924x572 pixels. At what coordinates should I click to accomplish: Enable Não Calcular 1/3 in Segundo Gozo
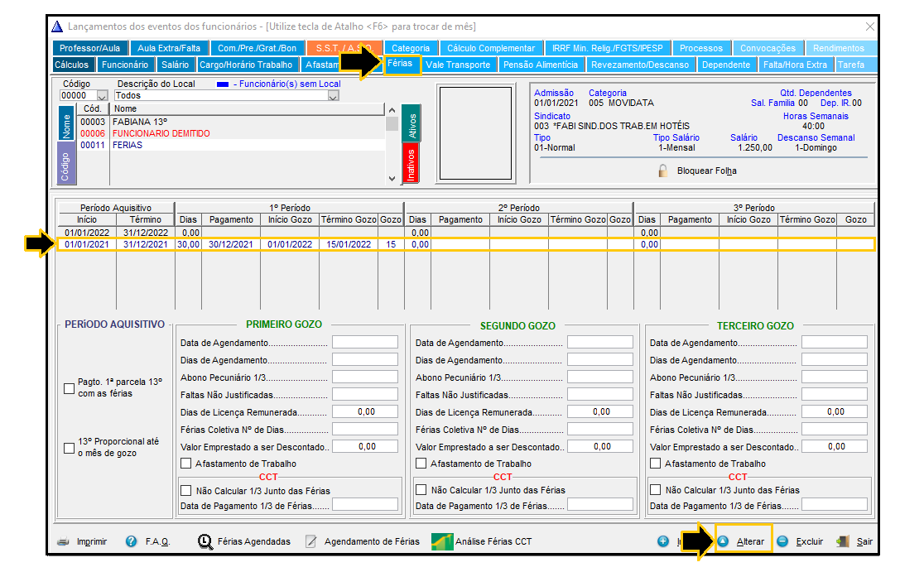tap(421, 489)
